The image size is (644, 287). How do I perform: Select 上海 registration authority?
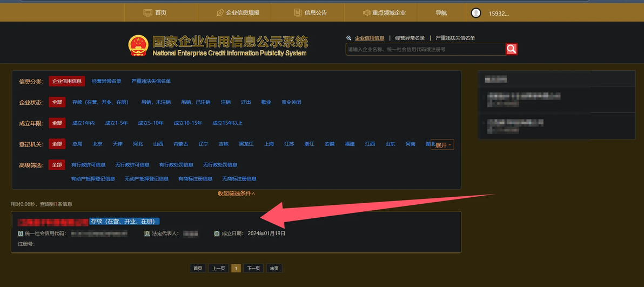coord(269,144)
